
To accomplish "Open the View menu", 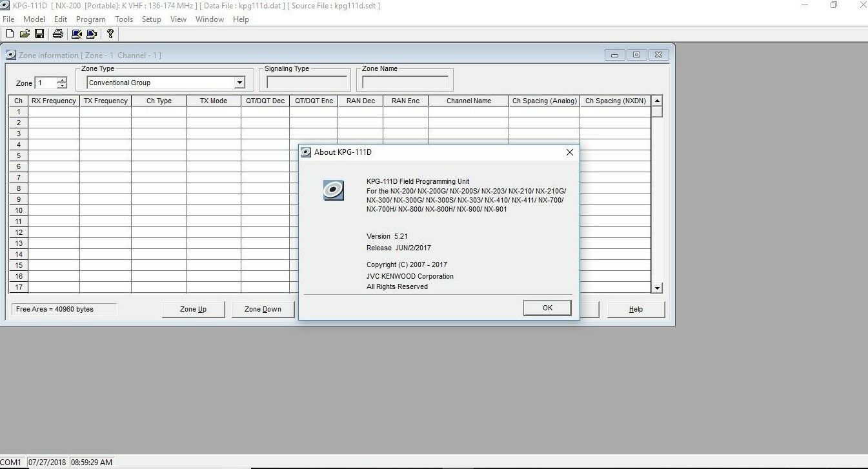I will tap(179, 19).
